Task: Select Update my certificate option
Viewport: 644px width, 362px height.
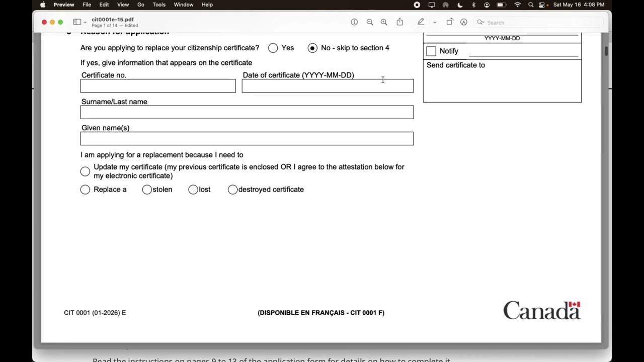Action: 85,171
